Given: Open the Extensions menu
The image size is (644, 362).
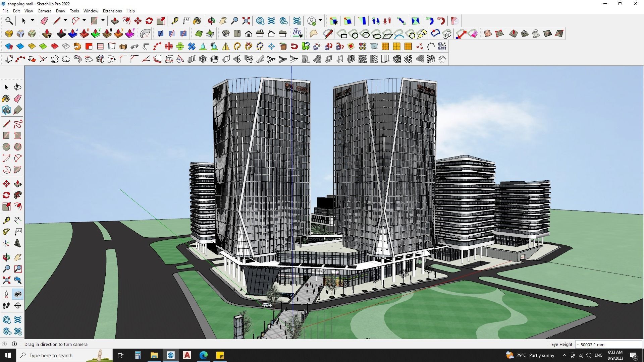Looking at the screenshot, I should click(x=112, y=11).
